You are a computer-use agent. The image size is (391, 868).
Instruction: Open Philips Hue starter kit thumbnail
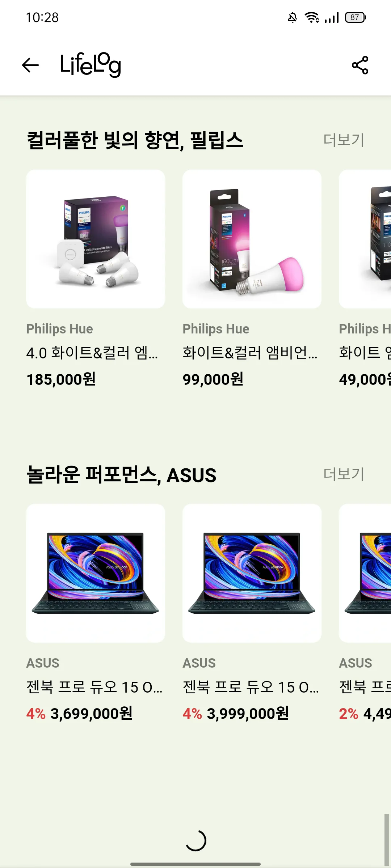coord(96,239)
